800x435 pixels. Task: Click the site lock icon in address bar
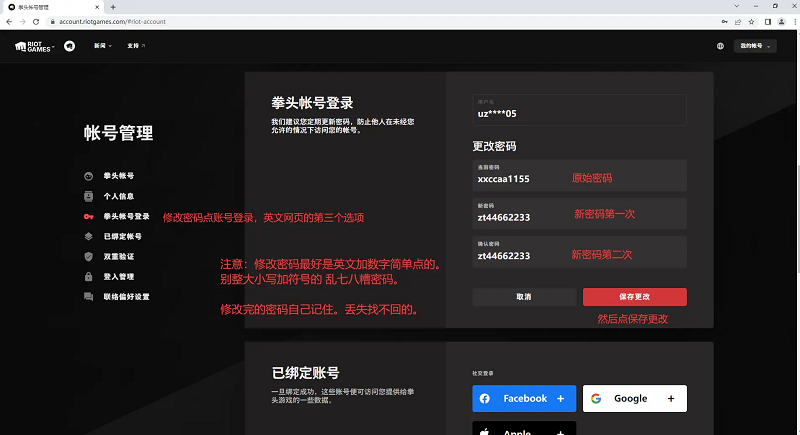(53, 21)
